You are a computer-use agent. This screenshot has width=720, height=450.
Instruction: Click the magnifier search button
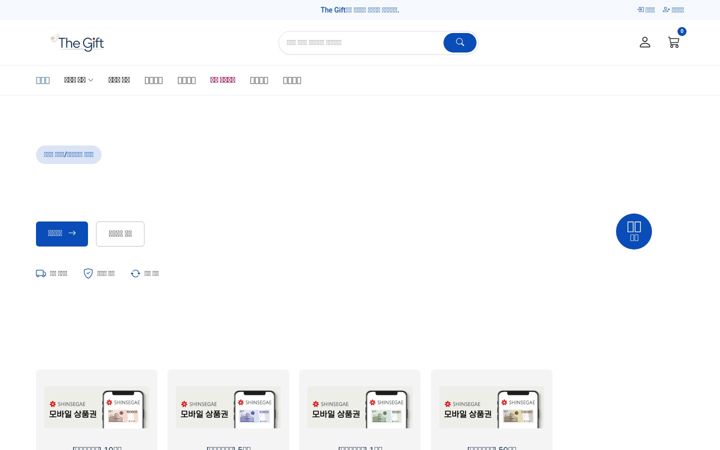click(x=460, y=43)
